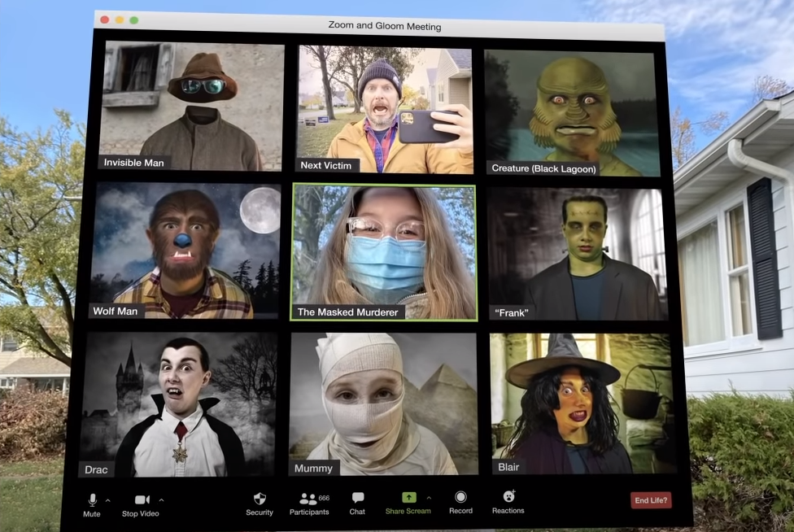Open the Chat panel
This screenshot has height=532, width=794.
(357, 498)
